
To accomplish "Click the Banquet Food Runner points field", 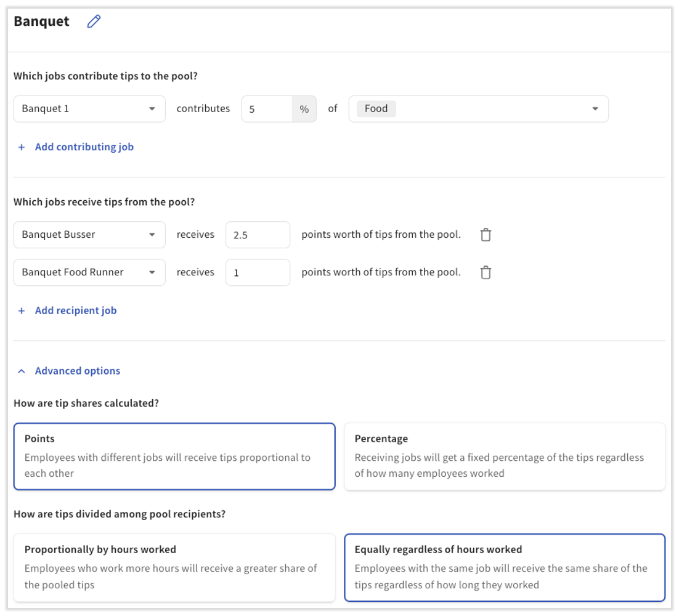I will 258,272.
